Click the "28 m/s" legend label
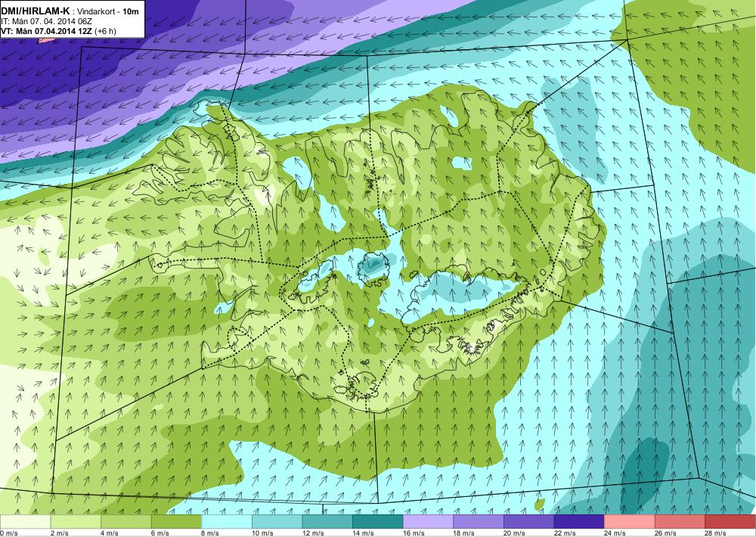Screen dimensions: 756x537 [x=717, y=532]
